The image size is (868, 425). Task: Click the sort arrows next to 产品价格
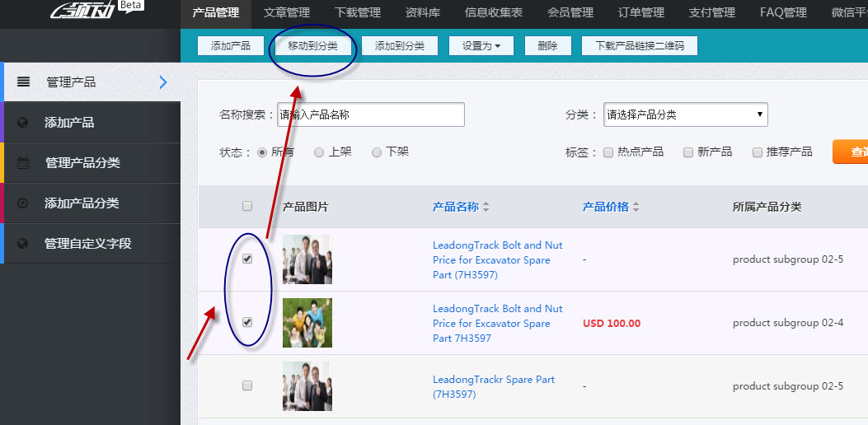(x=636, y=208)
